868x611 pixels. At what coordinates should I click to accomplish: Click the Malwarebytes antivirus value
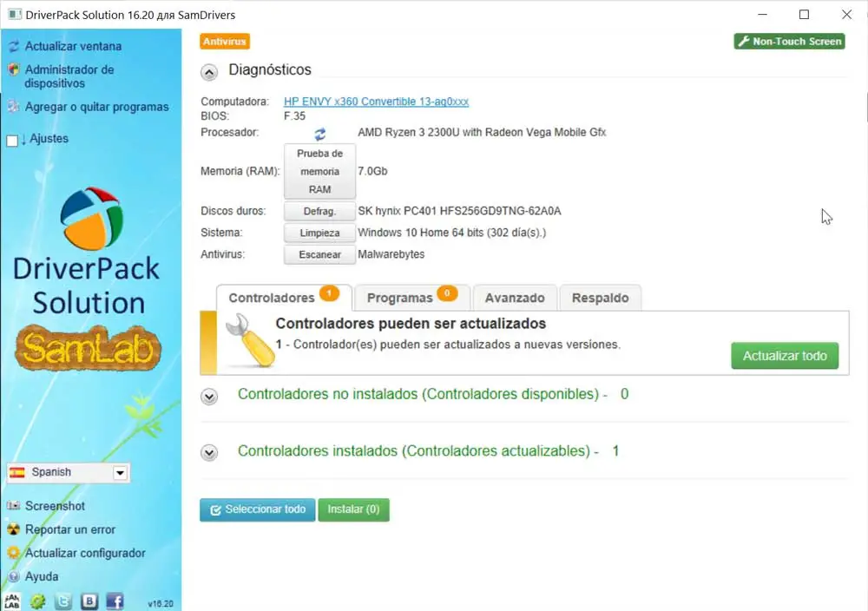[x=391, y=254]
